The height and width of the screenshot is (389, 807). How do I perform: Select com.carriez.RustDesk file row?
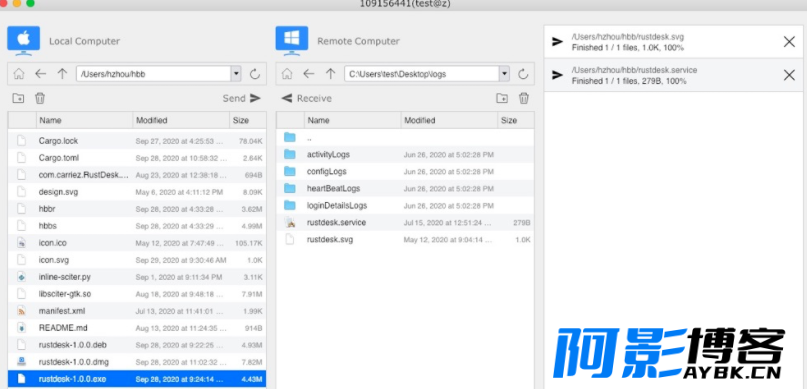coord(137,175)
